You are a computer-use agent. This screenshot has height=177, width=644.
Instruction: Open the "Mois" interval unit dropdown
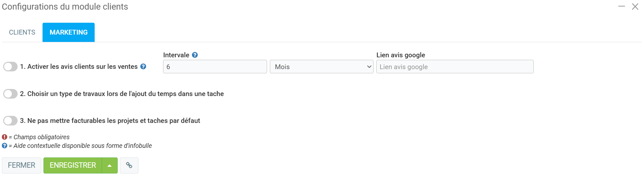click(x=321, y=67)
